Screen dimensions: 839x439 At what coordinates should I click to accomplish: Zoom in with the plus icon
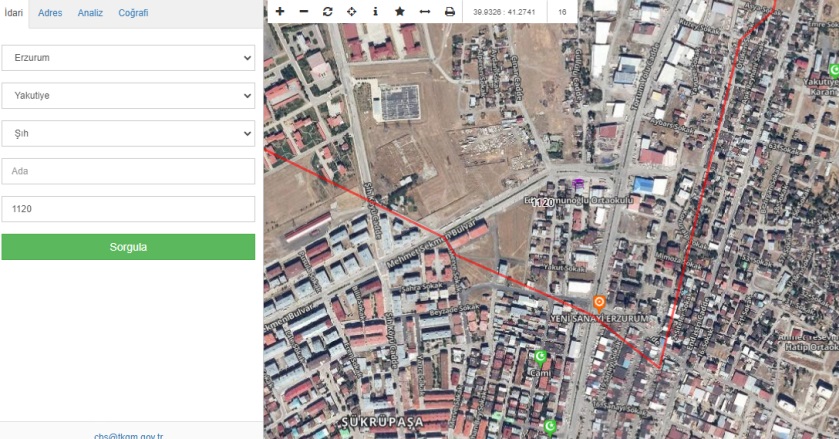tap(280, 12)
